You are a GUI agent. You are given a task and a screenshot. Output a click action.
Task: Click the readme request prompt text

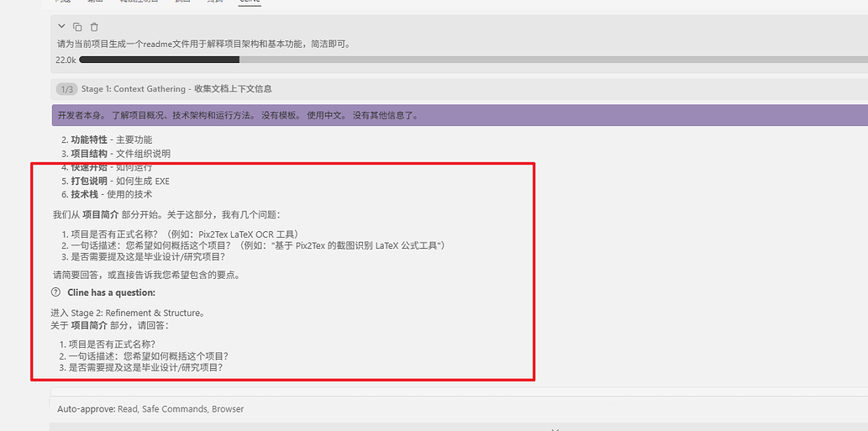203,44
